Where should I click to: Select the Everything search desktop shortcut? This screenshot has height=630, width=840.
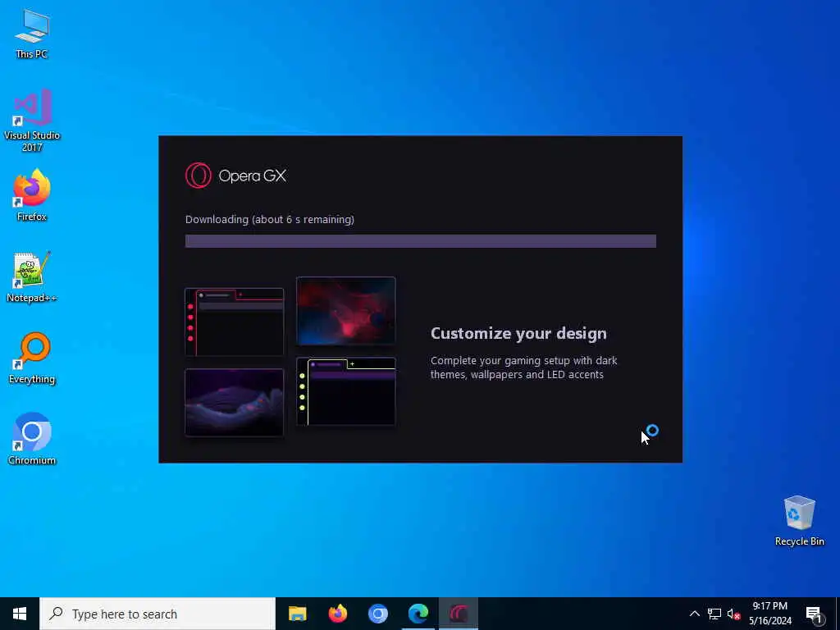(32, 358)
